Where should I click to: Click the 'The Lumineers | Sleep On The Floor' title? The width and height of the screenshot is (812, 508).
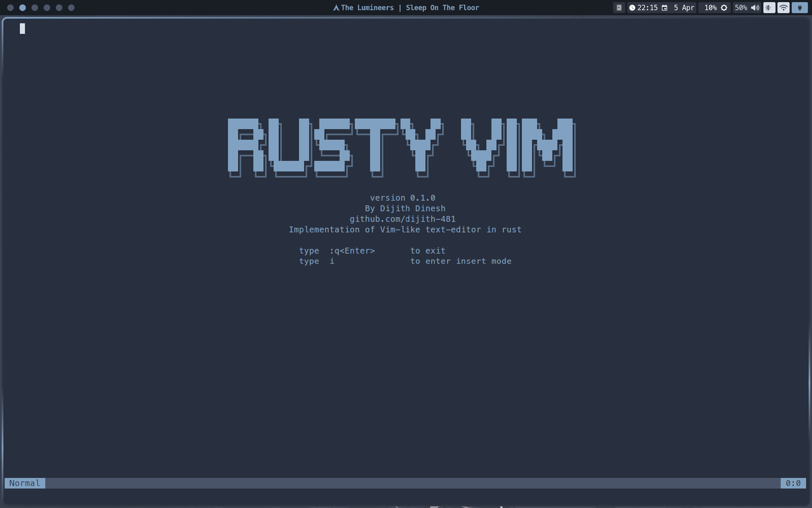tap(410, 8)
